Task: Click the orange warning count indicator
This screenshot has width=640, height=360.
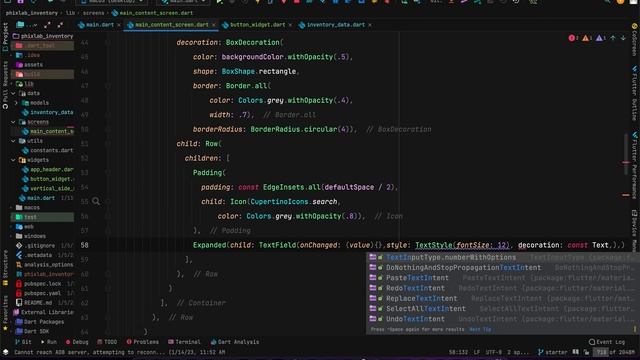Action: point(587,38)
